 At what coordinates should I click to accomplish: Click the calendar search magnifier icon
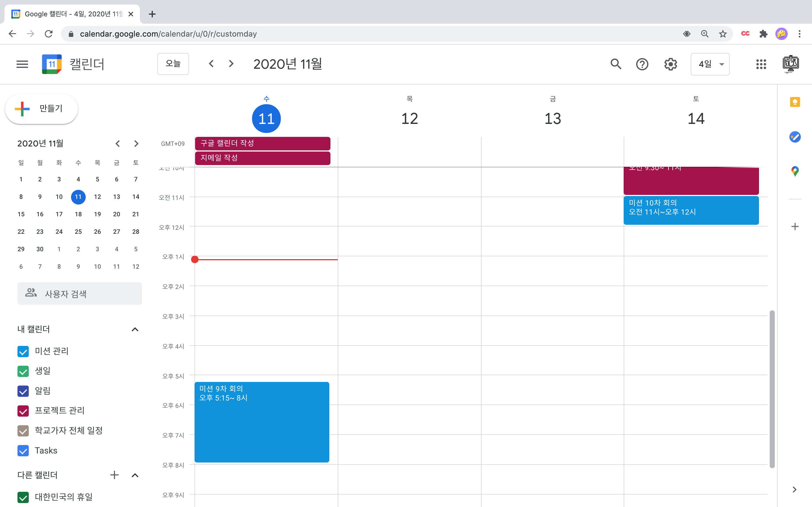click(x=615, y=64)
